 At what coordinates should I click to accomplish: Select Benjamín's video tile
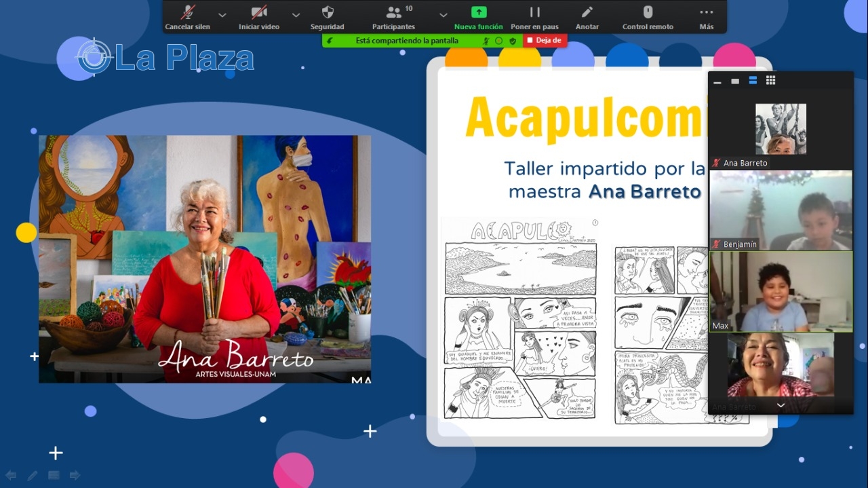(781, 210)
